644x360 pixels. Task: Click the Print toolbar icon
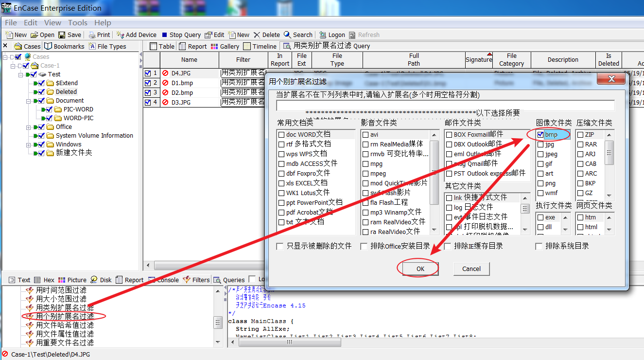[99, 35]
